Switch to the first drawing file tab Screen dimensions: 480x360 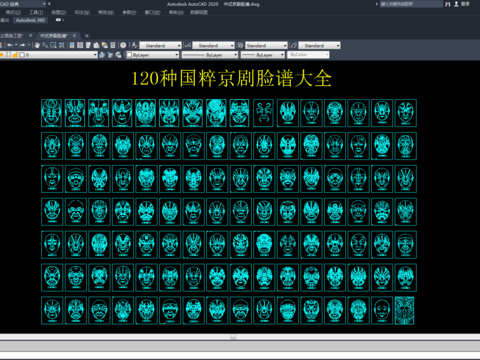pos(12,35)
